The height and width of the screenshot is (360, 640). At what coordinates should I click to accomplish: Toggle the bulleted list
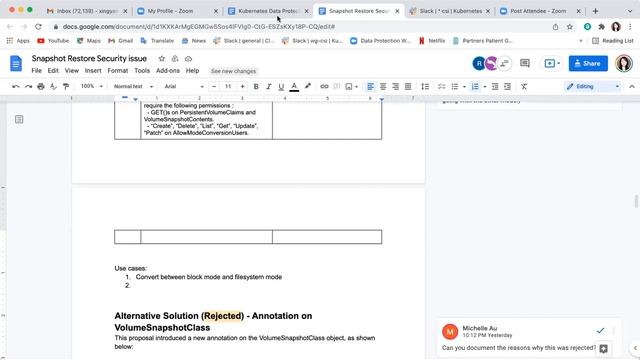[x=455, y=87]
